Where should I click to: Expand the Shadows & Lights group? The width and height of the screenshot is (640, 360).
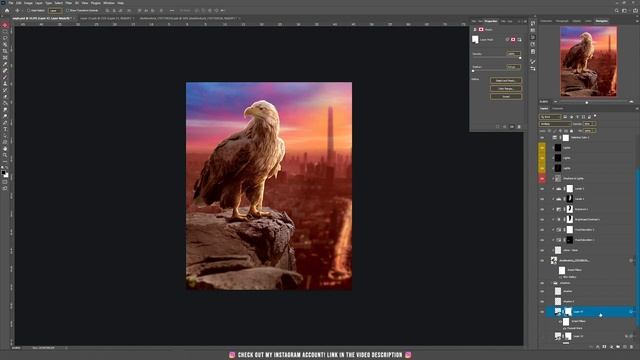pos(553,179)
